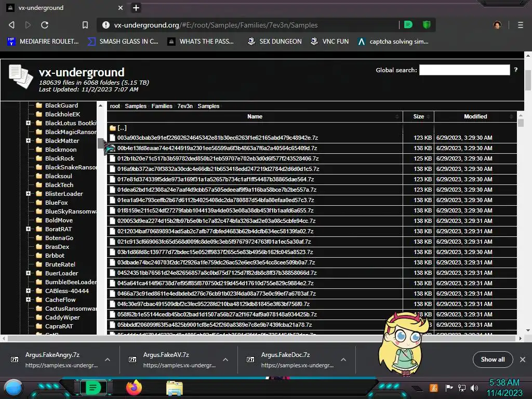Open the MEDIAFIRE ROULET... bookmark
Viewport: 532px width, 399px height.
click(x=43, y=42)
